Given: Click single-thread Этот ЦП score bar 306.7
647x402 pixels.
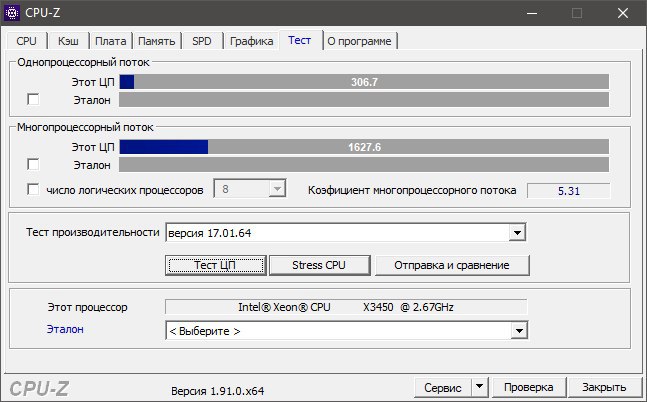Looking at the screenshot, I should point(364,82).
